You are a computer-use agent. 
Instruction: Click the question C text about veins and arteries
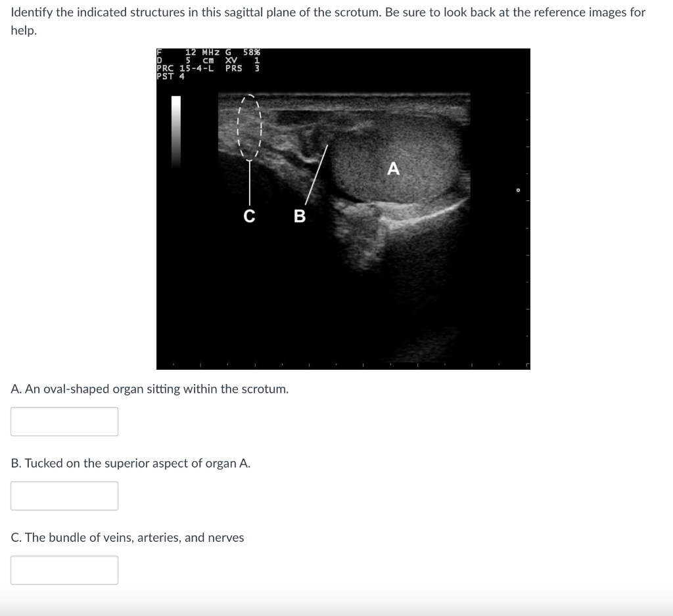[x=127, y=537]
